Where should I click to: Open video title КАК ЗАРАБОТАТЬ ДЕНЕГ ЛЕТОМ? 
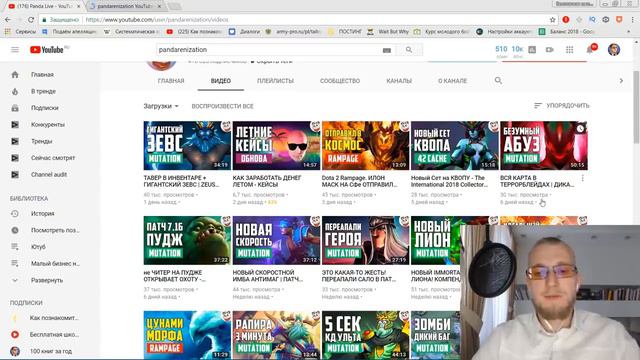pyautogui.click(x=267, y=181)
